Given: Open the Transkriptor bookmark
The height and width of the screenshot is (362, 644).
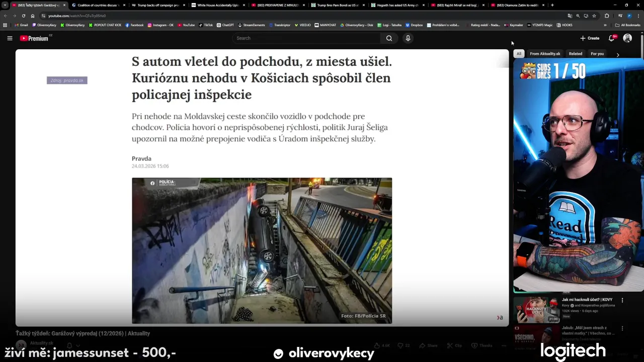Looking at the screenshot, I should point(279,25).
